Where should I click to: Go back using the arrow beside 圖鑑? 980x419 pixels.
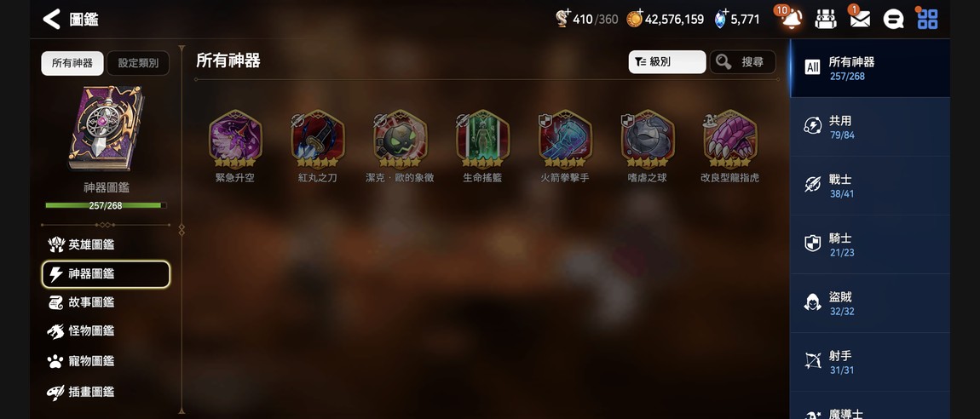(51, 20)
